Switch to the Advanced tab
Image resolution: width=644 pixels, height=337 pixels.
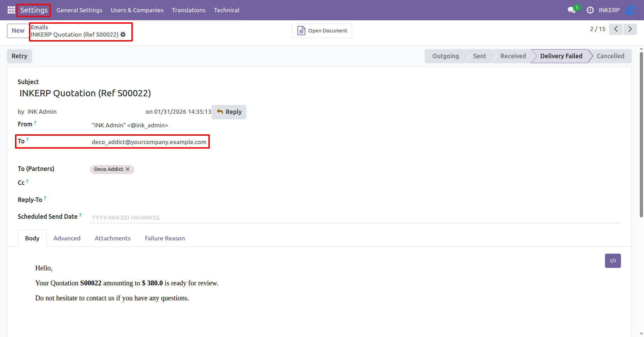coord(67,238)
